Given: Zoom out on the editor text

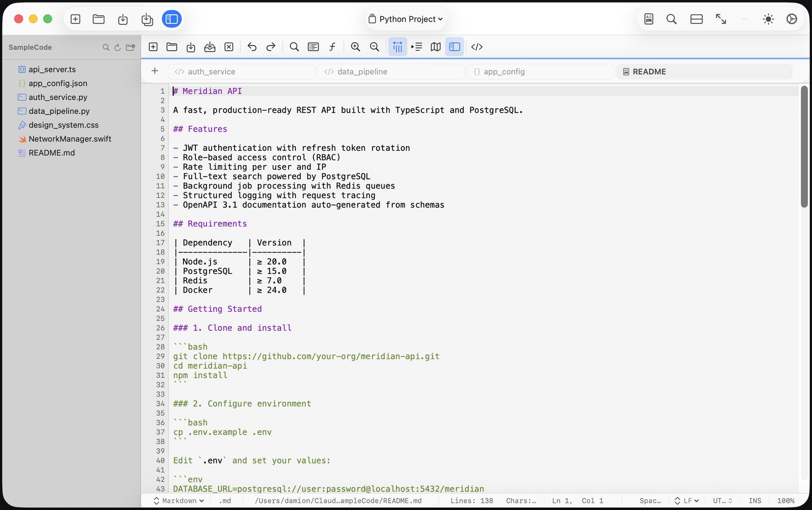Looking at the screenshot, I should (x=375, y=47).
